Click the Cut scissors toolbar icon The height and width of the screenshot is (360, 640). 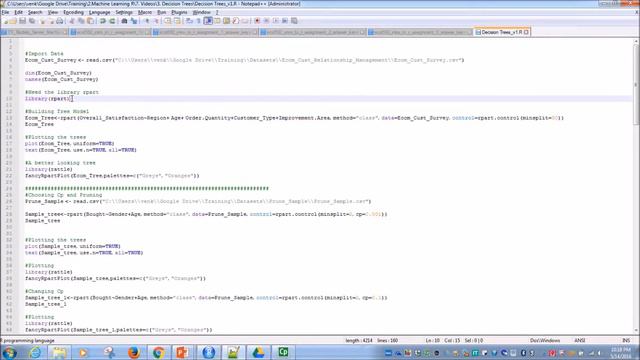point(71,21)
